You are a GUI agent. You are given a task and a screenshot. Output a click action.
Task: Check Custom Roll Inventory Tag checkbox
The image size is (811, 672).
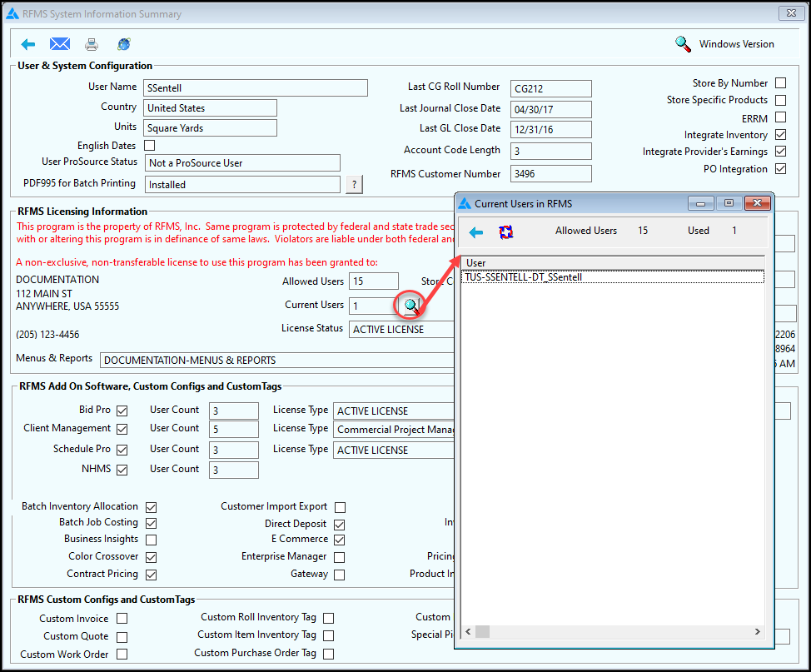(x=328, y=618)
